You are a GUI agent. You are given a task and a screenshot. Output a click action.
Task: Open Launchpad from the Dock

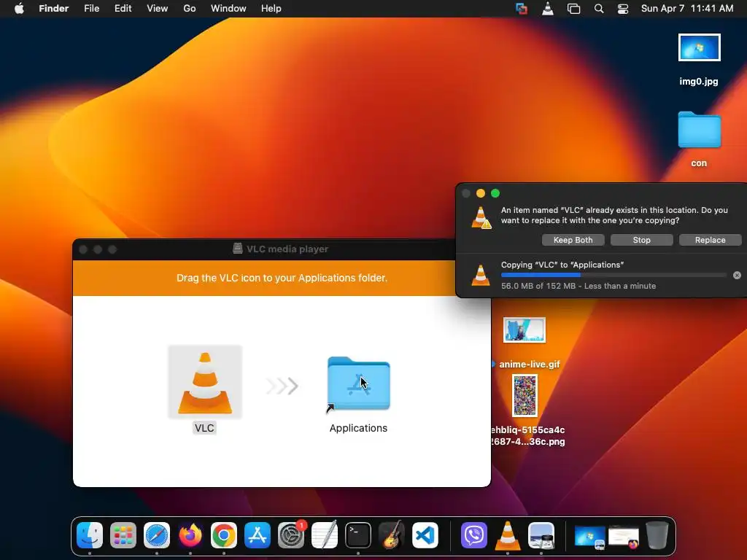(x=123, y=535)
